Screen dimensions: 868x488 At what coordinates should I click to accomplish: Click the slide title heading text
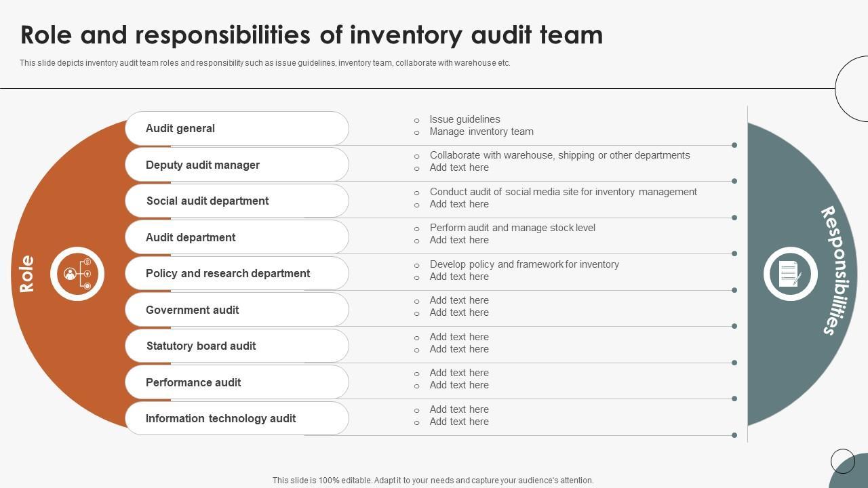point(311,35)
